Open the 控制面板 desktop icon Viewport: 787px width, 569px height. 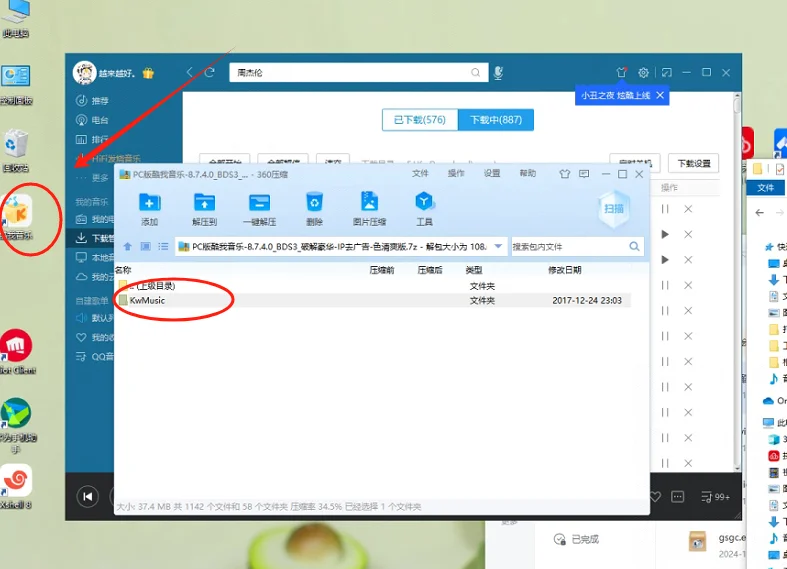16,85
